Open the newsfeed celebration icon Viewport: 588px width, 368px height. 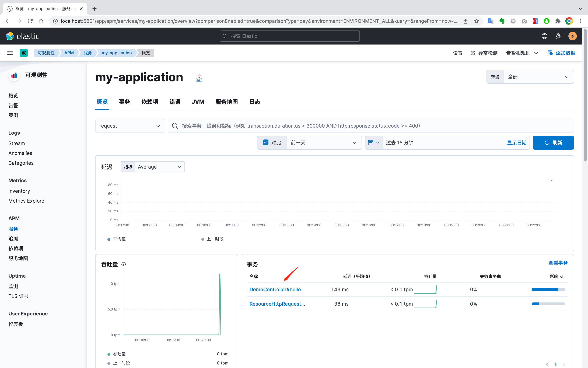click(x=558, y=36)
